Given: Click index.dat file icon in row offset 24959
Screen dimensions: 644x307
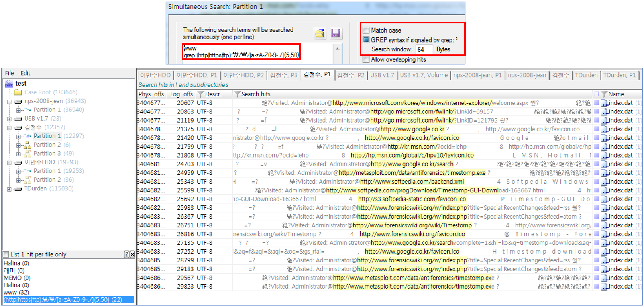Looking at the screenshot, I should pos(604,173).
